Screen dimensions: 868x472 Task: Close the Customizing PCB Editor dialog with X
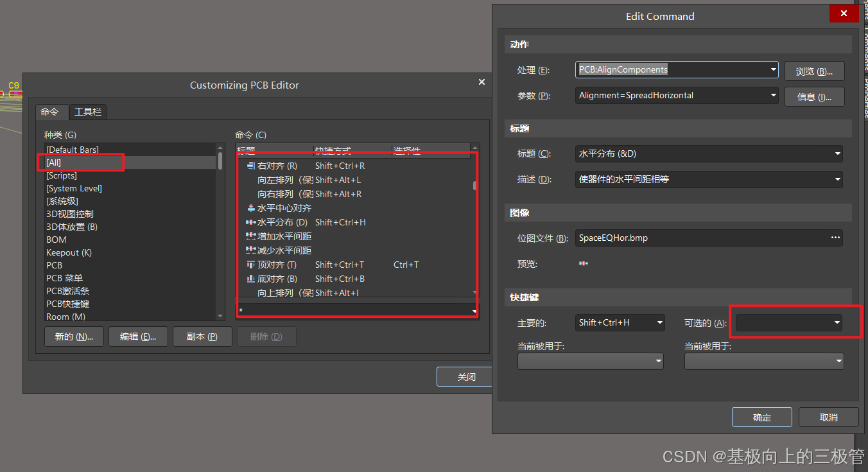(x=482, y=82)
